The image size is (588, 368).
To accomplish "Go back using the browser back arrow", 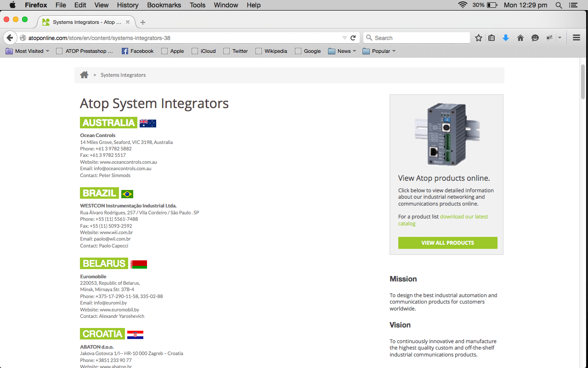I will (x=10, y=38).
